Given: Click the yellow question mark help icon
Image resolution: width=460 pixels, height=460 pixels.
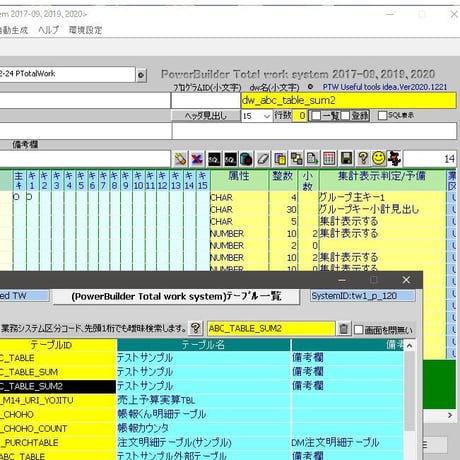Looking at the screenshot, I should click(x=363, y=158).
